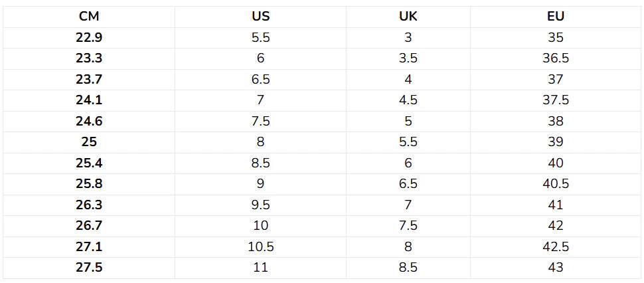The width and height of the screenshot is (644, 283).
Task: Click the UK size 8.5 cell
Action: [x=408, y=268]
